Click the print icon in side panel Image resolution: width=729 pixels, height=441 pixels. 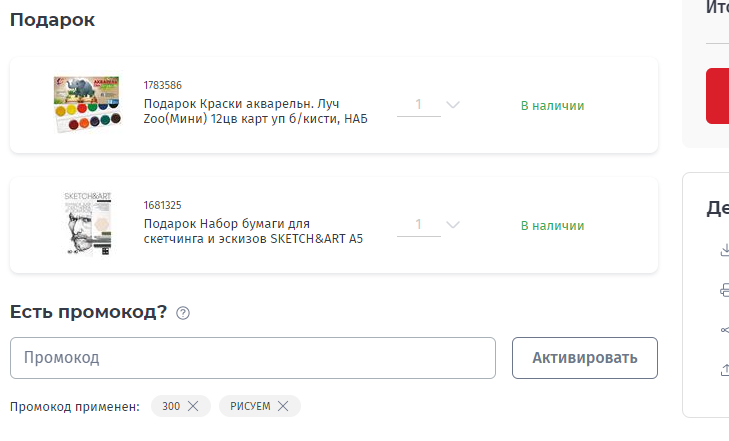click(x=724, y=290)
